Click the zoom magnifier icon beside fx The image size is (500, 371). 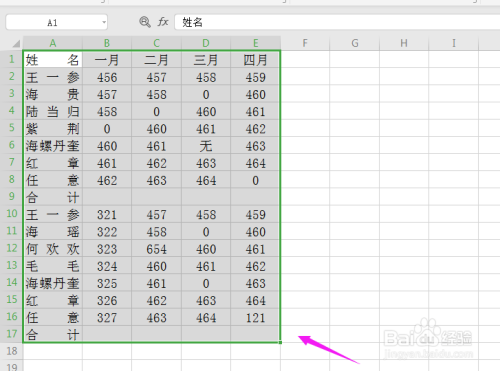pyautogui.click(x=145, y=22)
